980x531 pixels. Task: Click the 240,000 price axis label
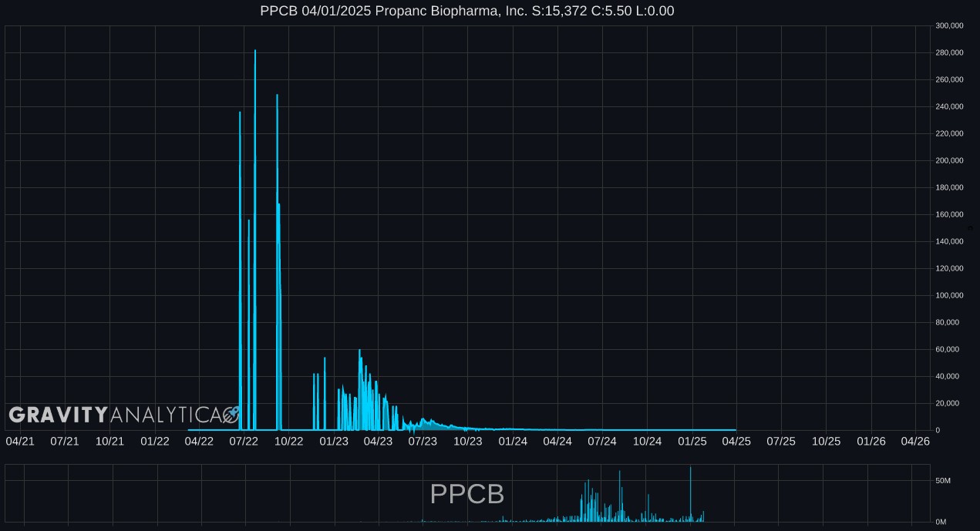coord(949,106)
